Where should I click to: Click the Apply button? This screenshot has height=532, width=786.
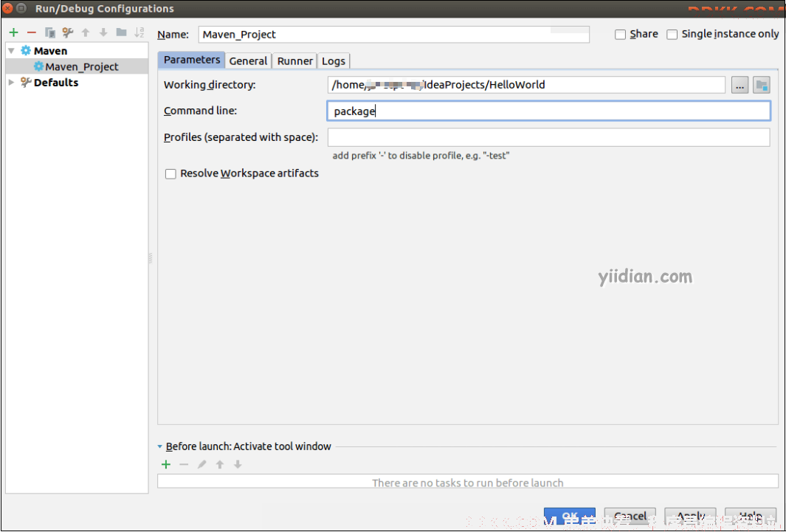click(x=690, y=517)
